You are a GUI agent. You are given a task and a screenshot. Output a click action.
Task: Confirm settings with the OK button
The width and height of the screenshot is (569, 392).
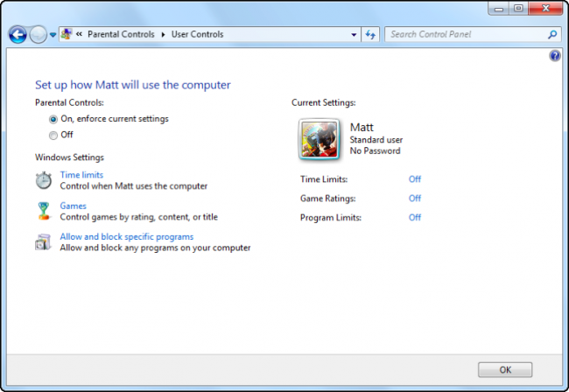pos(505,370)
